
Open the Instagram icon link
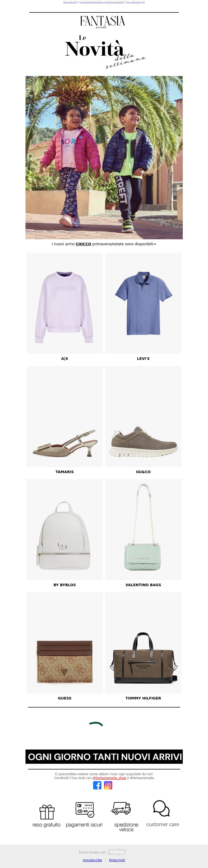click(108, 786)
